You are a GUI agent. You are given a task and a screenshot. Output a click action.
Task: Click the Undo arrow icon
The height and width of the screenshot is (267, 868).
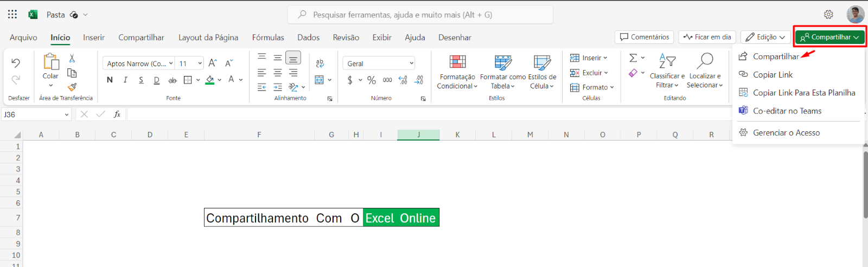pyautogui.click(x=16, y=63)
